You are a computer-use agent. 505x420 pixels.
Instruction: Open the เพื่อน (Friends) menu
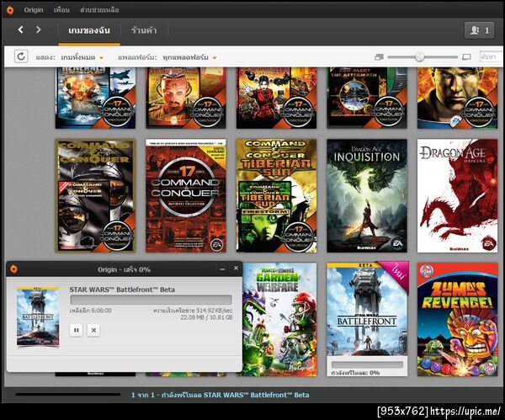click(61, 10)
